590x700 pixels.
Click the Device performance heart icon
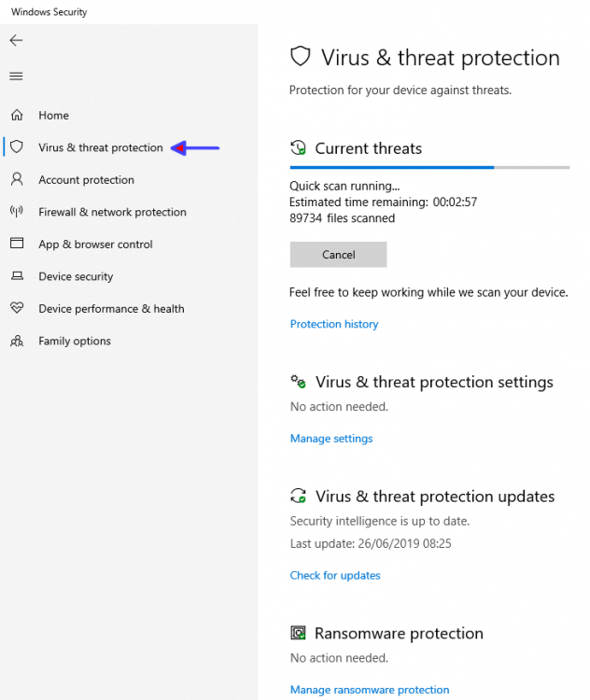16,309
